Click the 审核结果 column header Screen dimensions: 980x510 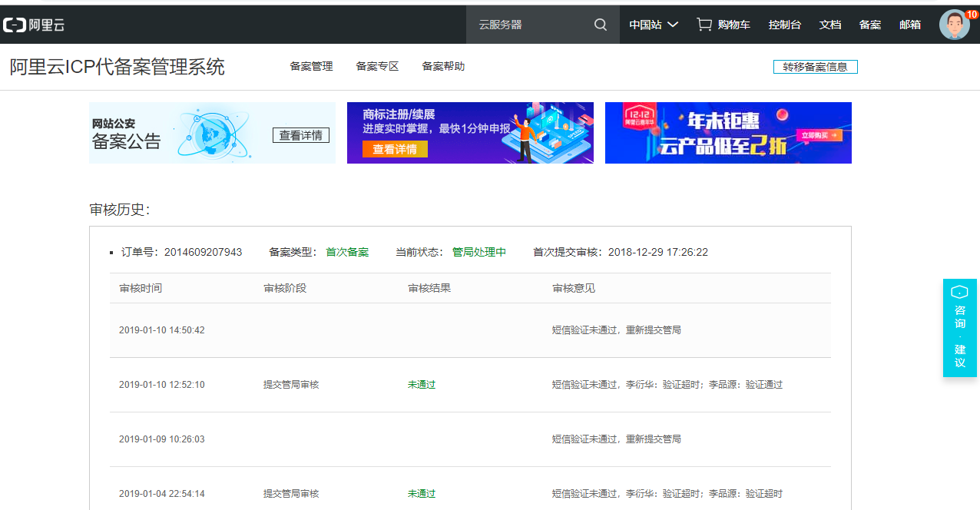pyautogui.click(x=429, y=288)
